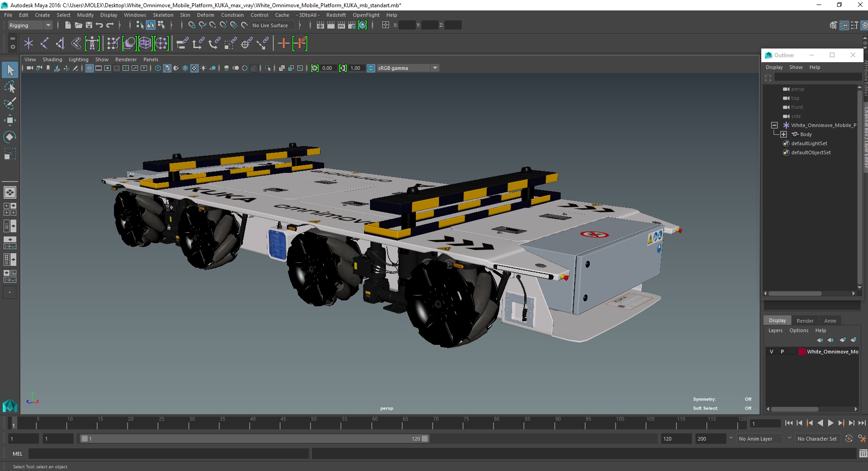Open Outliner Show menu
The width and height of the screenshot is (868, 471).
(x=796, y=67)
